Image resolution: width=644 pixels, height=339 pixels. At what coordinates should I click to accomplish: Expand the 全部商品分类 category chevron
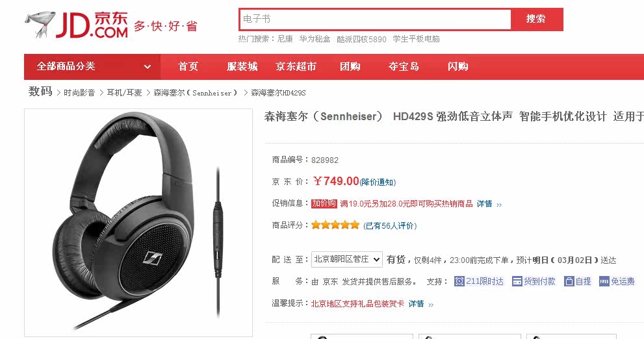pyautogui.click(x=148, y=67)
